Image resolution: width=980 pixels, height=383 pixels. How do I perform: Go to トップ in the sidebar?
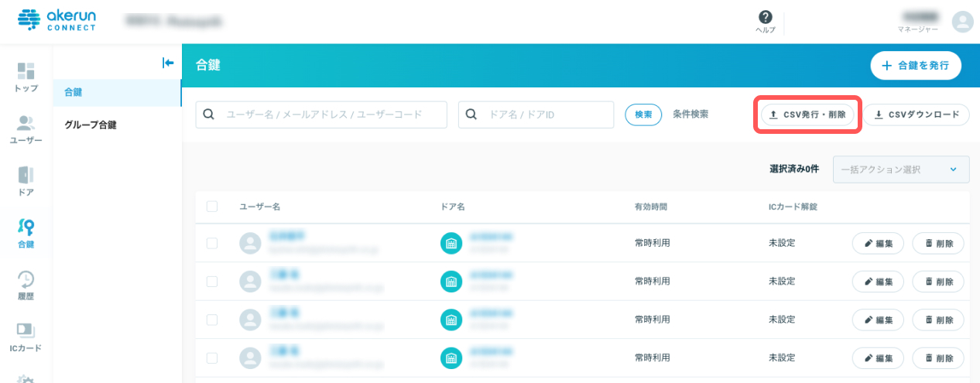point(26,77)
